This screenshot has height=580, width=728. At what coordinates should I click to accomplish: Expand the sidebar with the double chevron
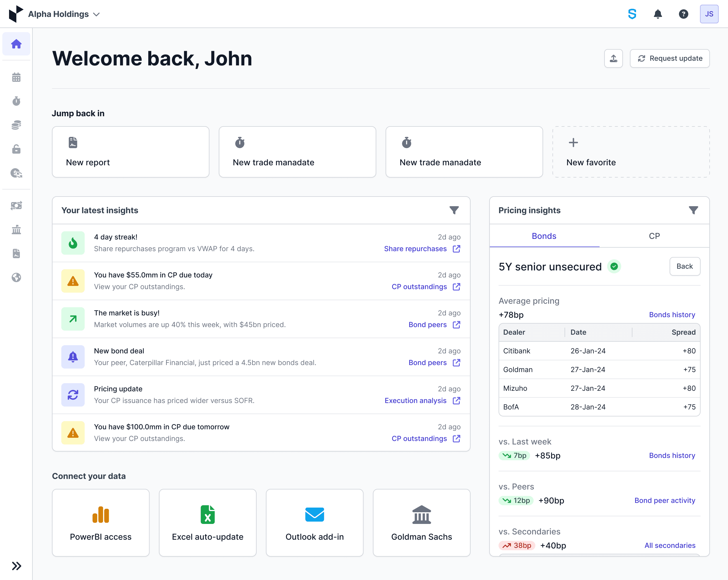click(x=16, y=565)
